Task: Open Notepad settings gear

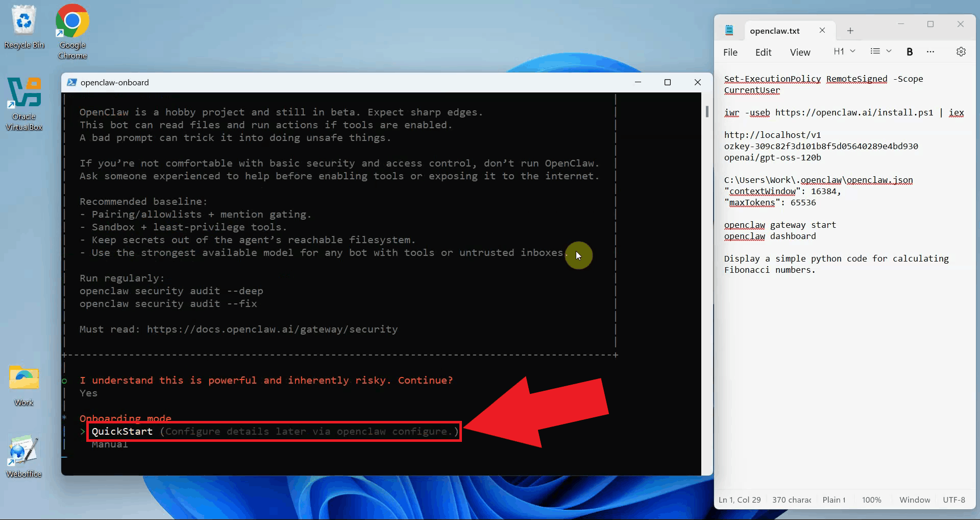Action: [961, 52]
